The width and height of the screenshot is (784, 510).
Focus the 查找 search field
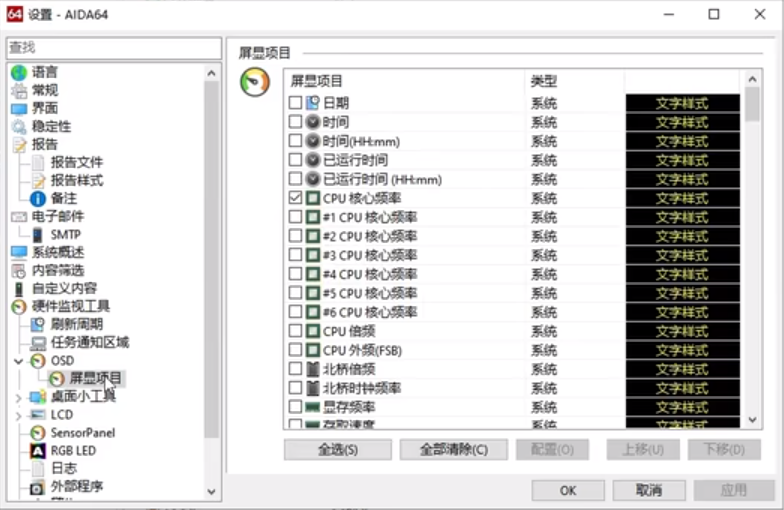coord(114,48)
